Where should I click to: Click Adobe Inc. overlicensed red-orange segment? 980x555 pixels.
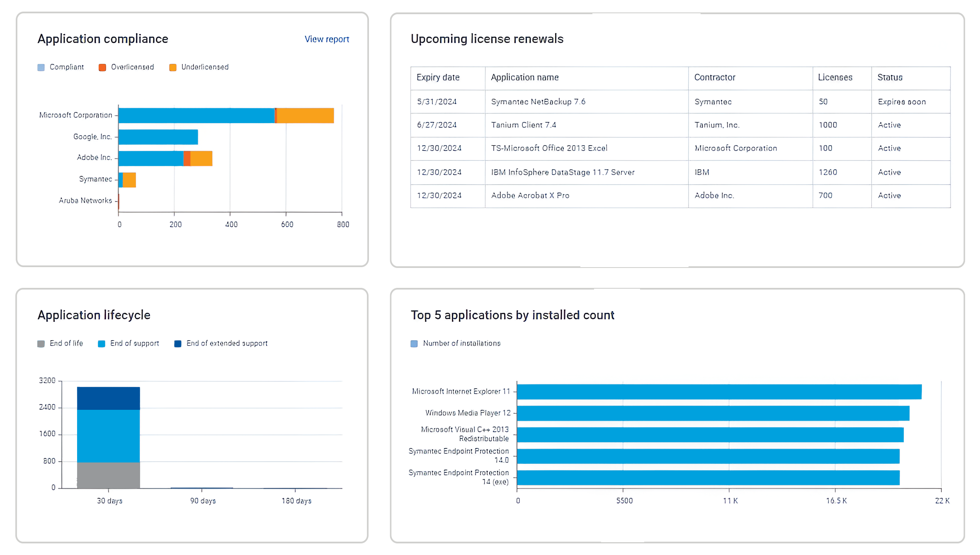click(x=187, y=159)
